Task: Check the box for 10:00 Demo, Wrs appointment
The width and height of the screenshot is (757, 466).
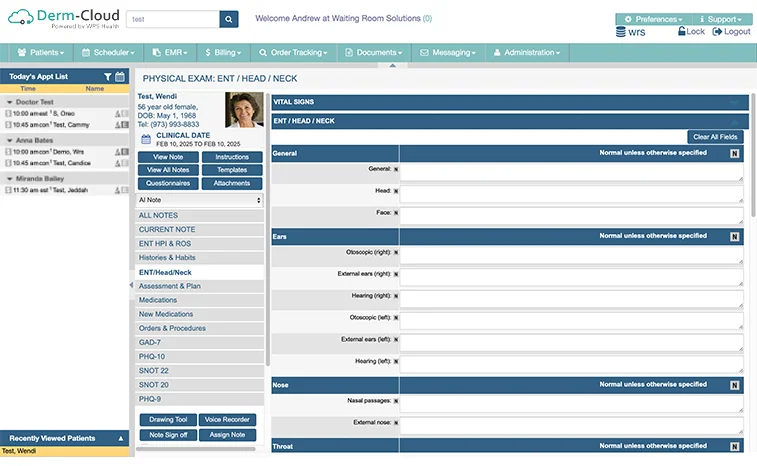Action: [8, 152]
